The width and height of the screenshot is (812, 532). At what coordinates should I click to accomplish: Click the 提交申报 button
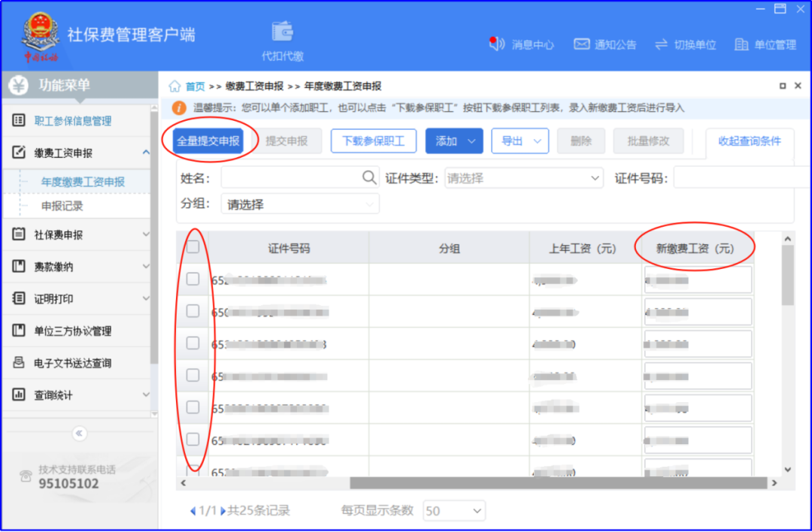tap(287, 141)
